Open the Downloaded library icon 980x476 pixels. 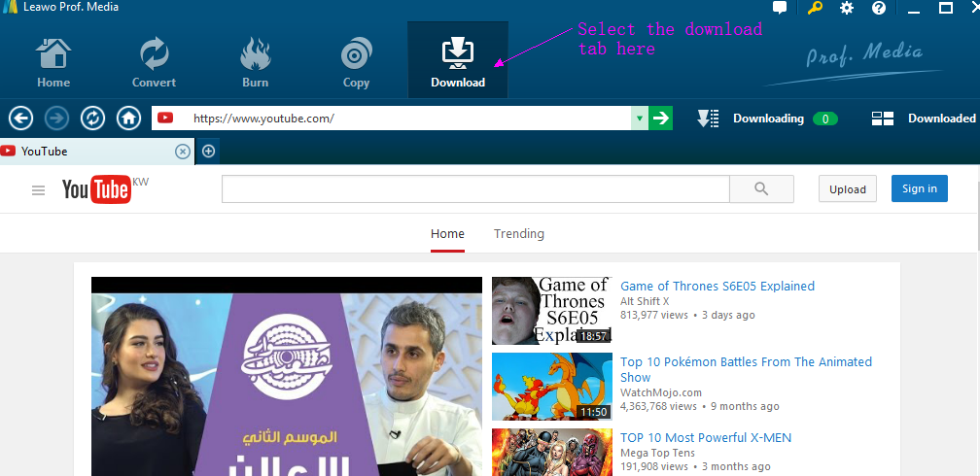tap(883, 119)
